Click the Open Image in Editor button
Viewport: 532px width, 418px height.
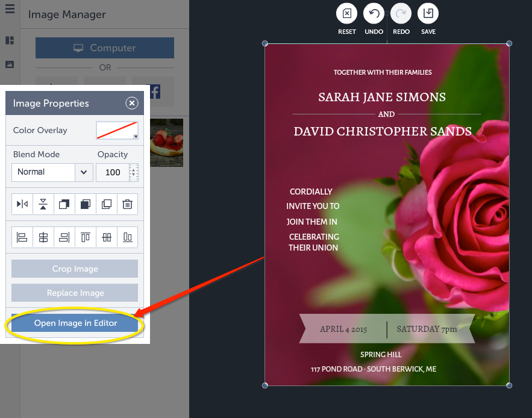click(x=74, y=323)
